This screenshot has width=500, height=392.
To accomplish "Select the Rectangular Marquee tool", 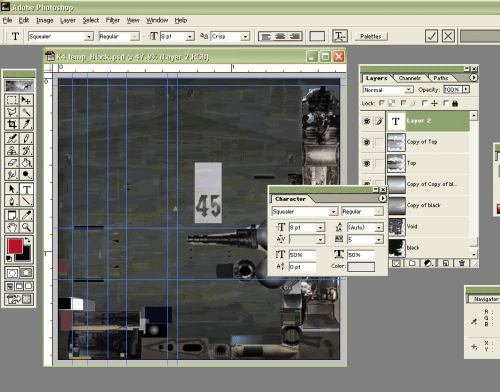I will 12,100.
